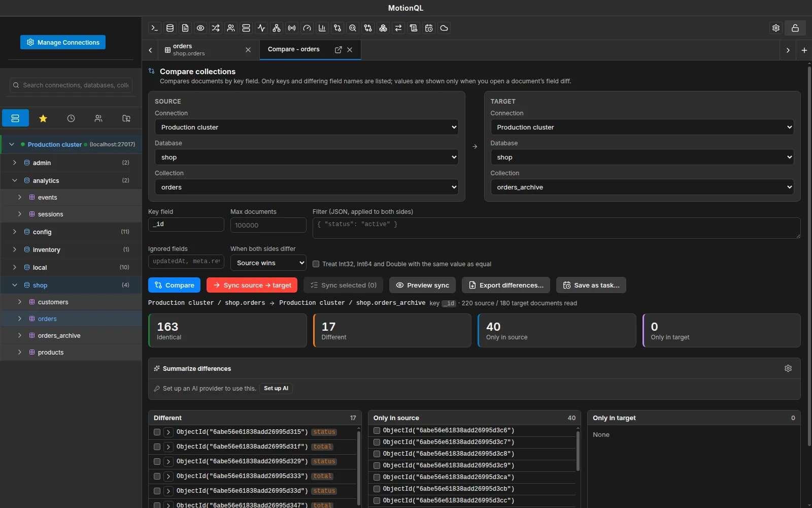Open the users toolbar icon next to shuffle

[231, 28]
